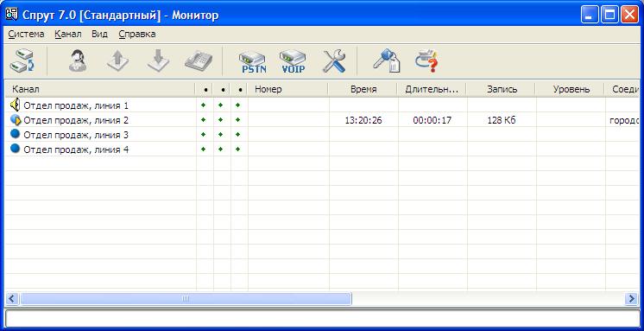The height and width of the screenshot is (331, 644).
Task: Select channel Отдел продаж, линия 4
Action: pos(76,150)
